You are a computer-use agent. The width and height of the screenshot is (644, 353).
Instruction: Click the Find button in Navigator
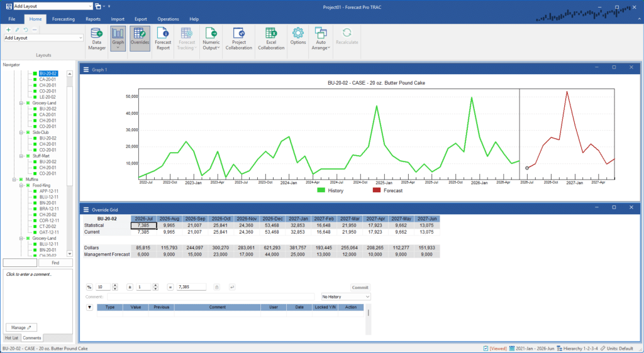pos(56,263)
